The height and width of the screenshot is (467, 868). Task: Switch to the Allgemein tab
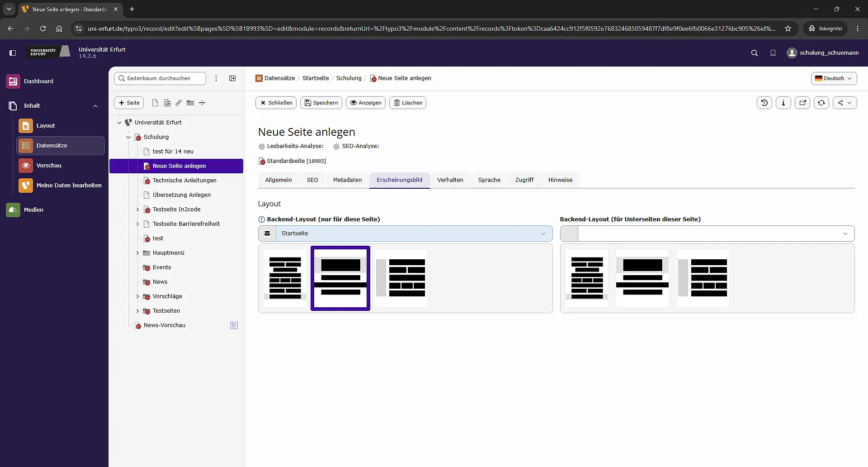[278, 180]
